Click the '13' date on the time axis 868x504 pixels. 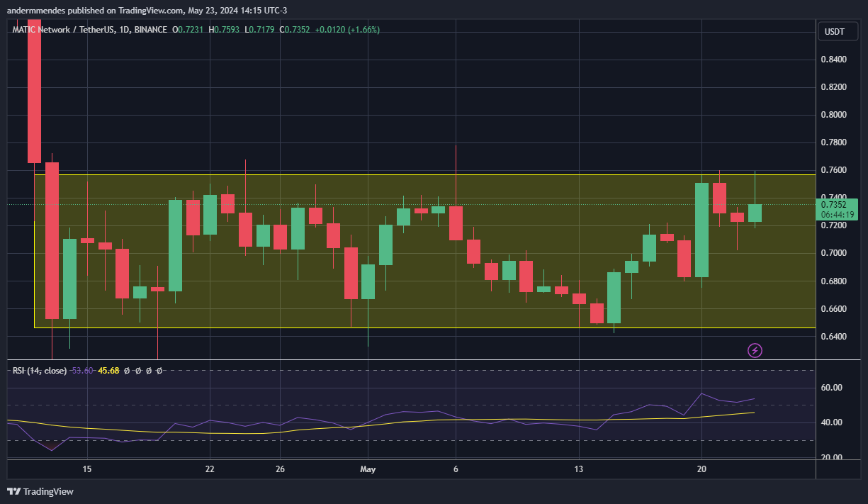point(579,469)
